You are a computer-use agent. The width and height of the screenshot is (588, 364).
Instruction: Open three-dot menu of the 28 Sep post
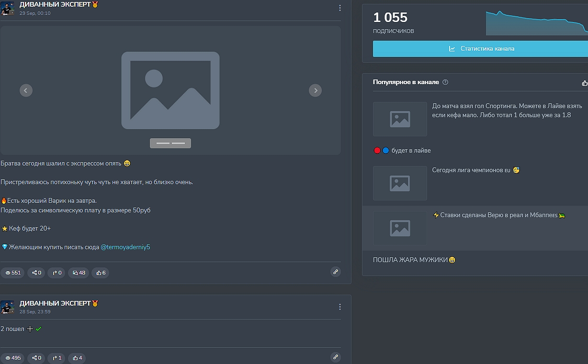(x=340, y=307)
